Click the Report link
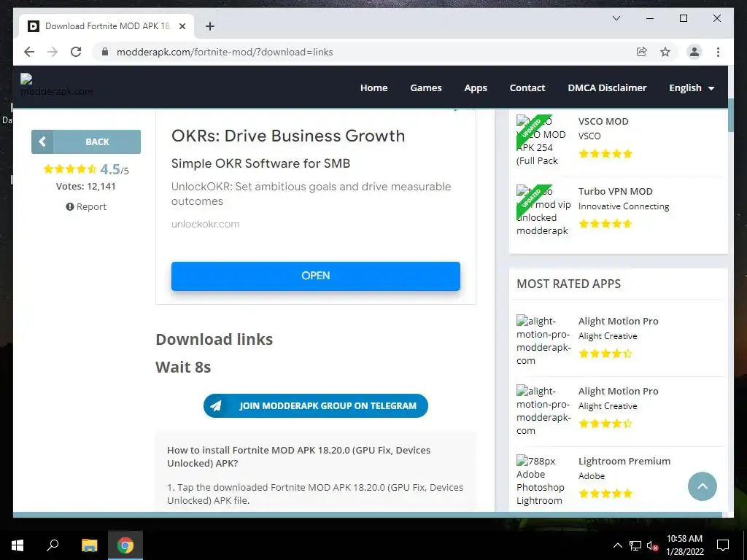 coord(86,206)
